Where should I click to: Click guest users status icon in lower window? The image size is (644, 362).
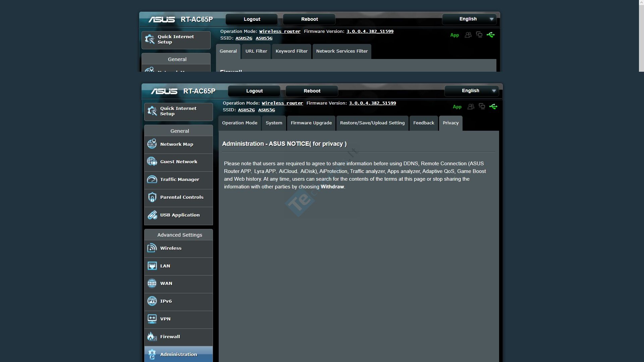pos(471,107)
